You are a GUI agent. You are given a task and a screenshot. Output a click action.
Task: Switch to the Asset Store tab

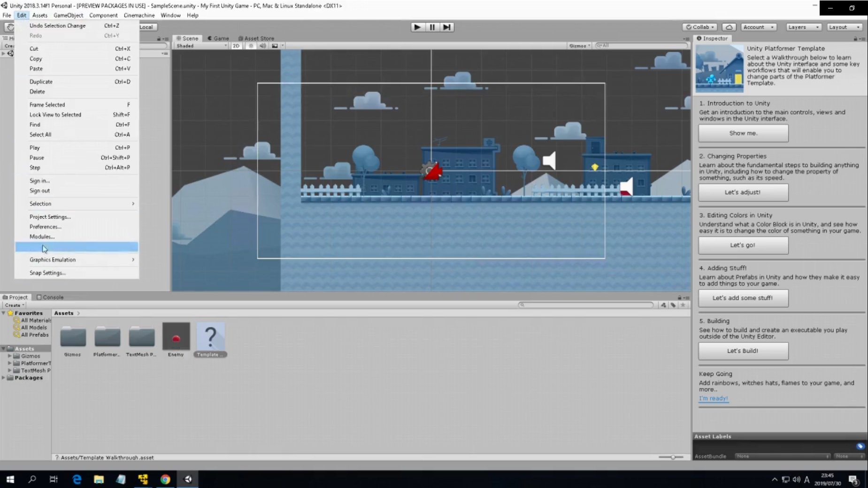coord(256,38)
